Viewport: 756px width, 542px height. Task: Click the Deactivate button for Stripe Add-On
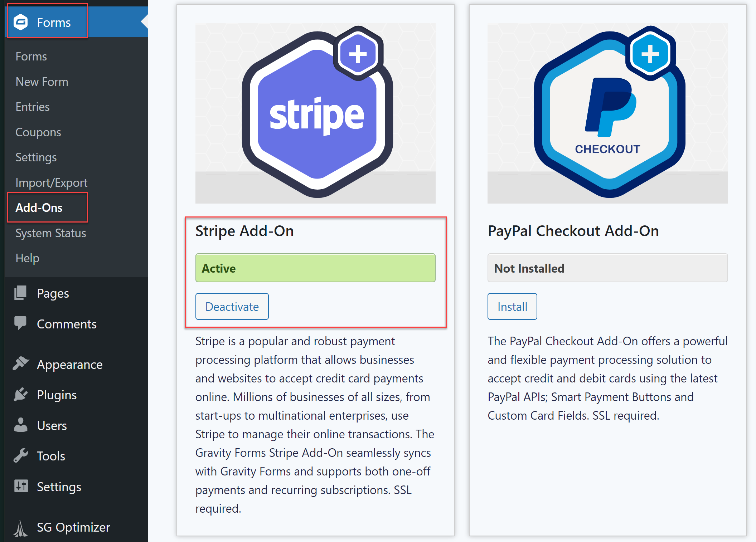[231, 306]
